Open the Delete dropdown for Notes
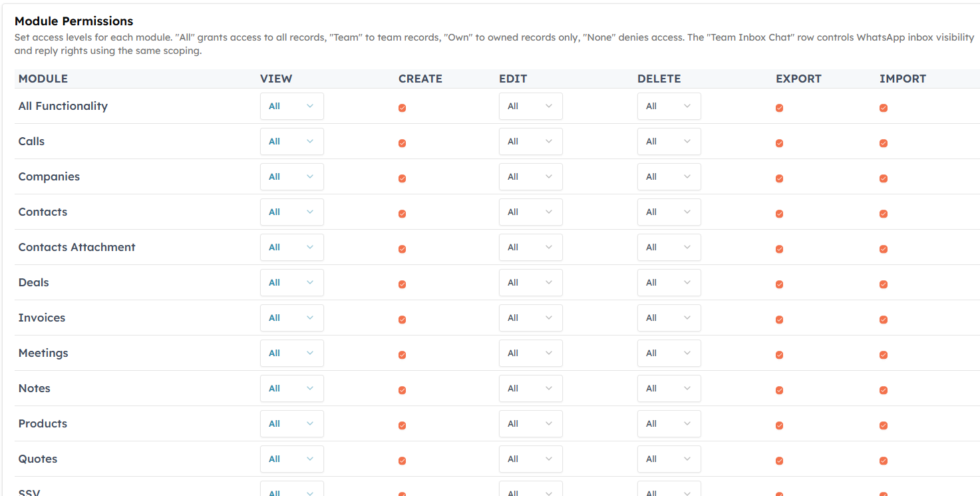The image size is (980, 496). click(669, 388)
